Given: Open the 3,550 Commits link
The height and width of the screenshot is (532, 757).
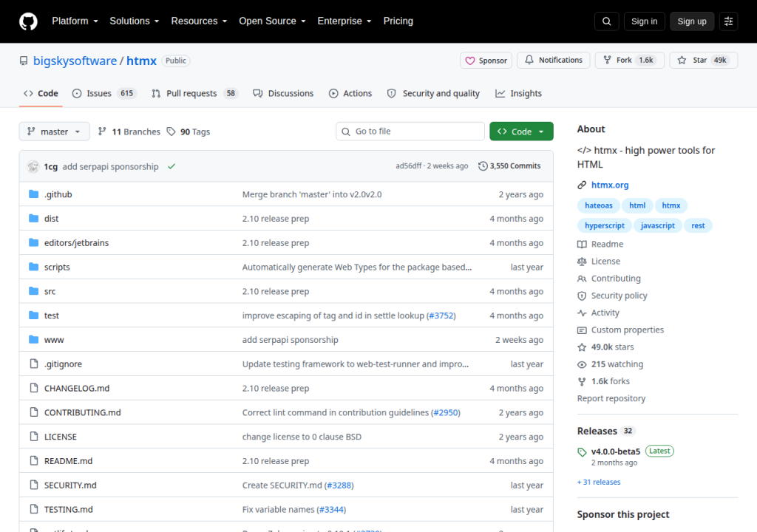Looking at the screenshot, I should [509, 166].
